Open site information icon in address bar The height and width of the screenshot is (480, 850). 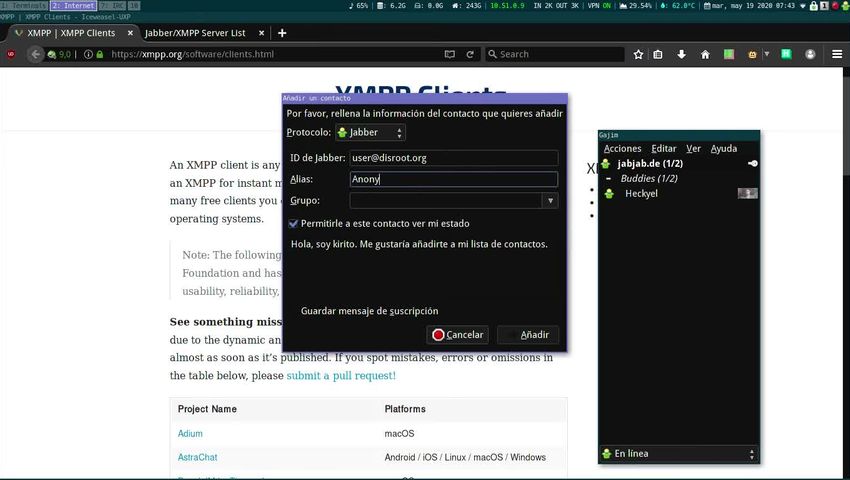pos(88,54)
